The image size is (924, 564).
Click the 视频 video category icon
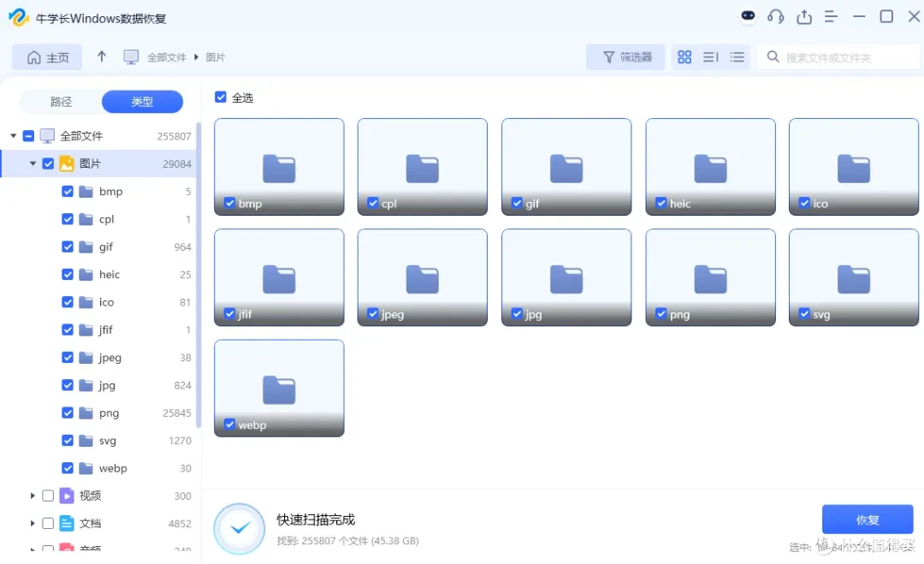tap(67, 496)
